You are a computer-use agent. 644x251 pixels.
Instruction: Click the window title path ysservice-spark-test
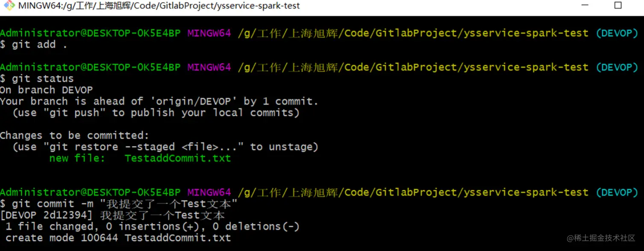point(159,6)
